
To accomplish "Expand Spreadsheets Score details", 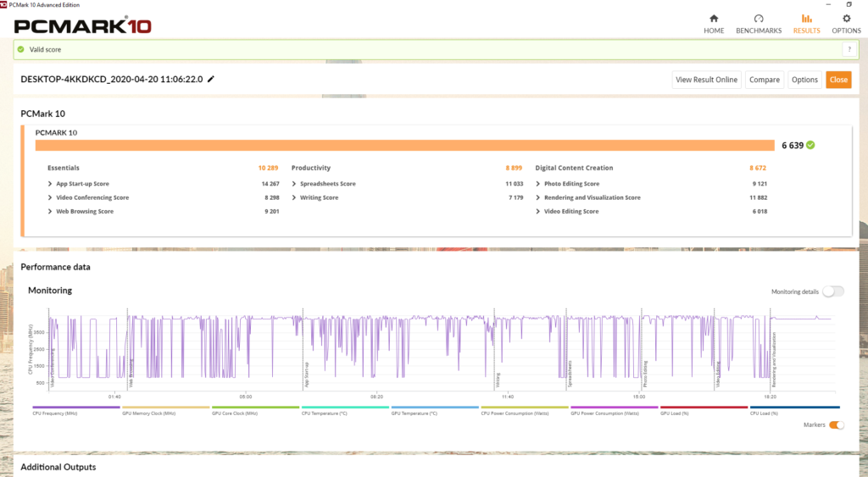I will (x=295, y=184).
